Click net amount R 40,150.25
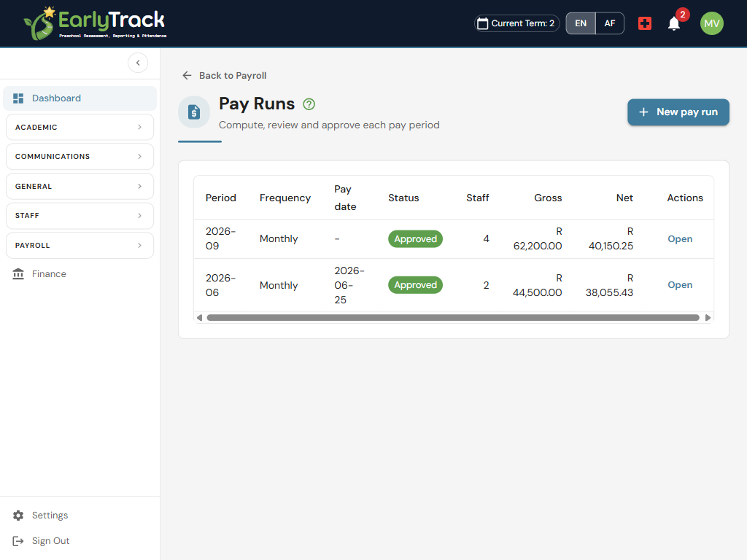This screenshot has width=747, height=560. [x=611, y=238]
